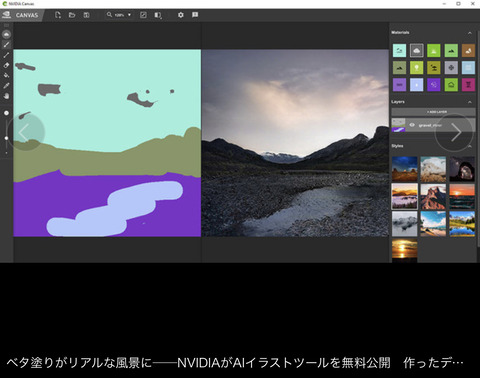This screenshot has width=480, height=378.
Task: Open settings with the gear icon
Action: pyautogui.click(x=181, y=15)
